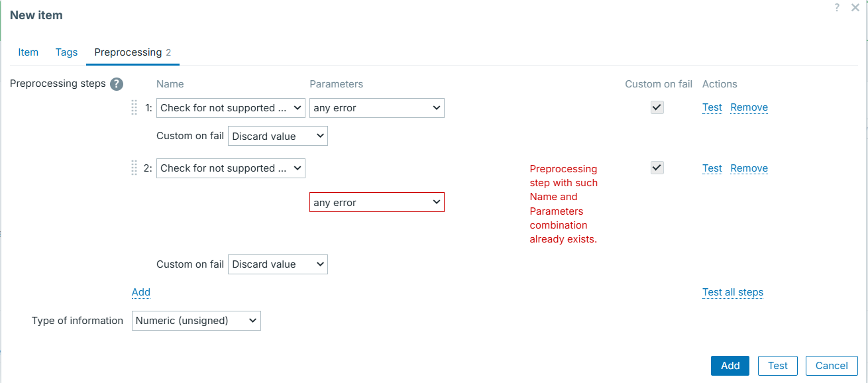Expand step 2 highlighted 'any error' dropdown

pos(376,203)
